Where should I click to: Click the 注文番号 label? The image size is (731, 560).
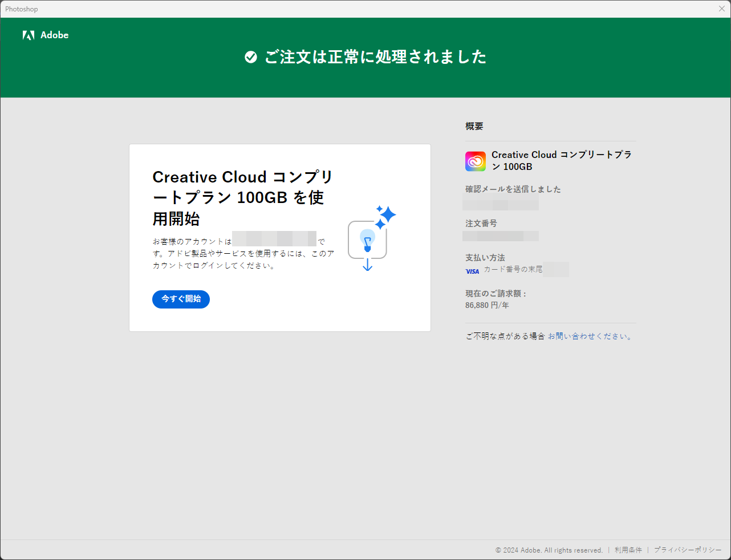[481, 224]
